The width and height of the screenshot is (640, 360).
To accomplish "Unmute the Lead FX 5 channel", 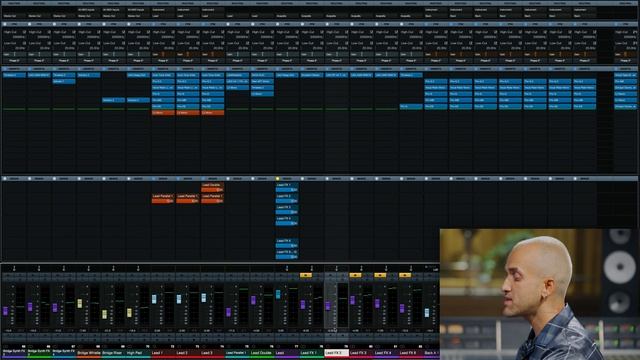I will click(405, 275).
